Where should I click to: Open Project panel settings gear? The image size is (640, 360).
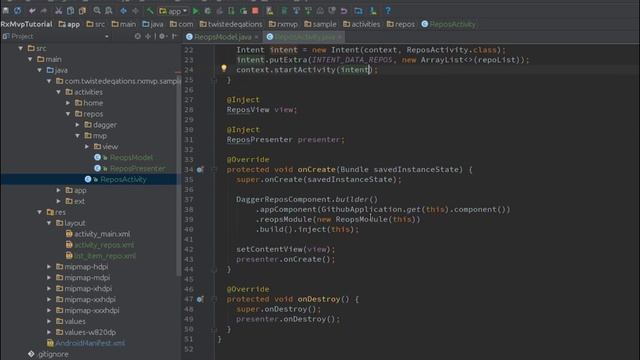162,36
